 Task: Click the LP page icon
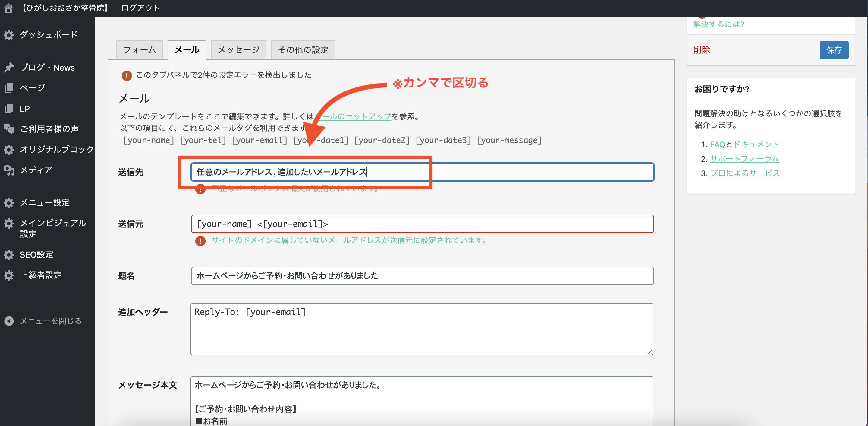[9, 109]
